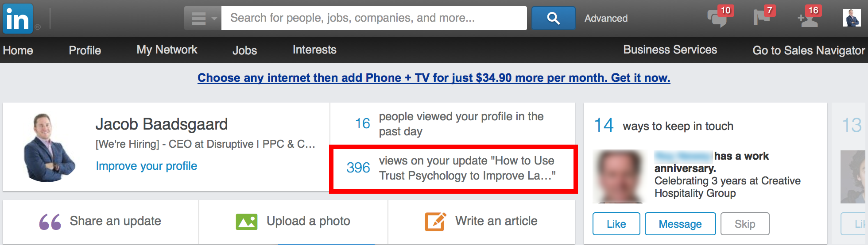
Task: Click the search people and jobs field
Action: (x=374, y=18)
